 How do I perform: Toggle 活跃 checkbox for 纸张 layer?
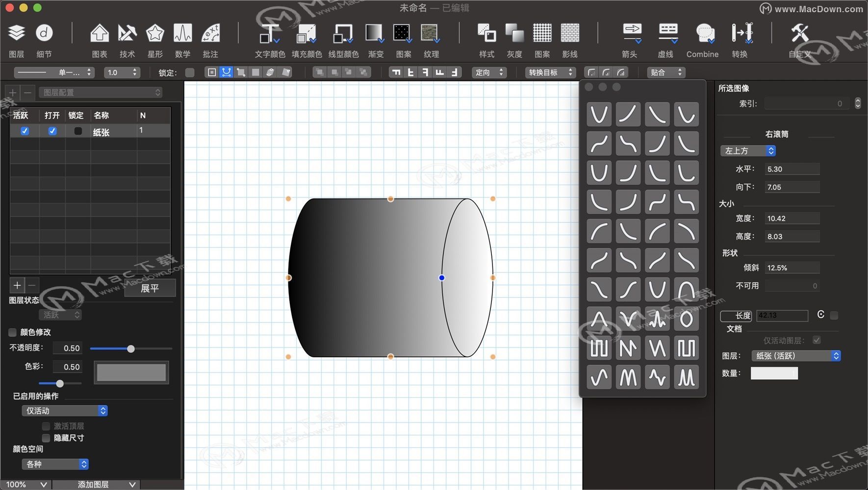[x=25, y=131]
